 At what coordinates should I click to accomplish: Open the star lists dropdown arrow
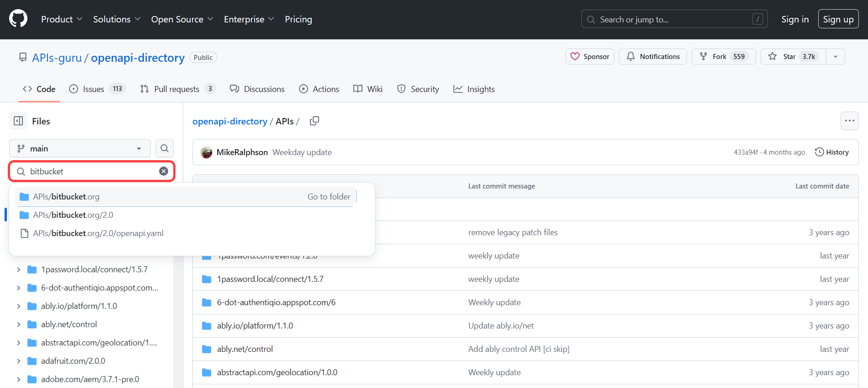click(x=836, y=57)
